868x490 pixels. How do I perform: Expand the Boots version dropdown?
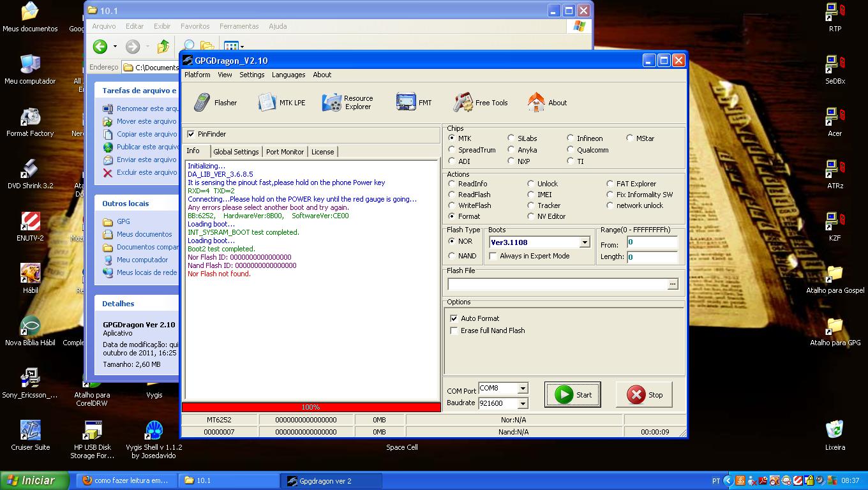click(584, 242)
